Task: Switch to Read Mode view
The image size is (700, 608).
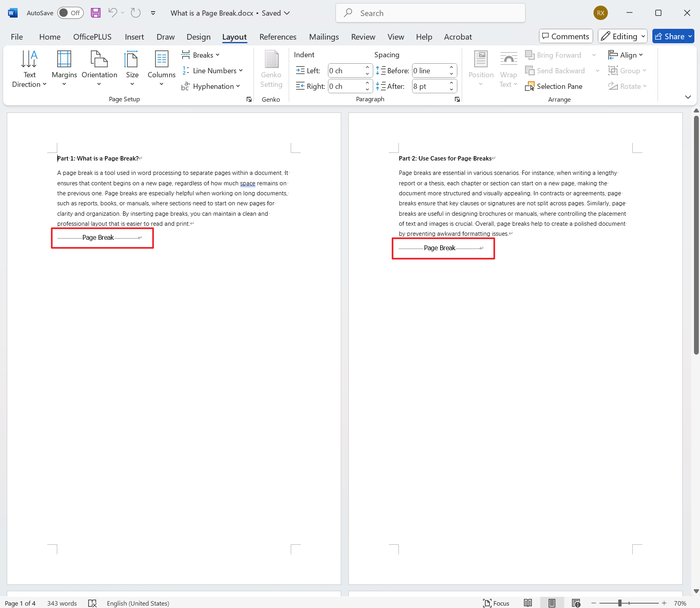Action: click(528, 603)
